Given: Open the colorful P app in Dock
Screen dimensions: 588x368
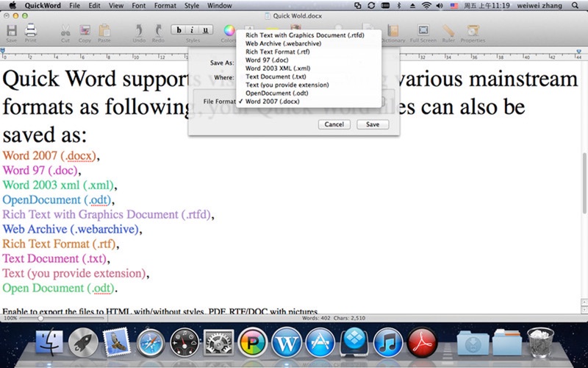Looking at the screenshot, I should [253, 342].
